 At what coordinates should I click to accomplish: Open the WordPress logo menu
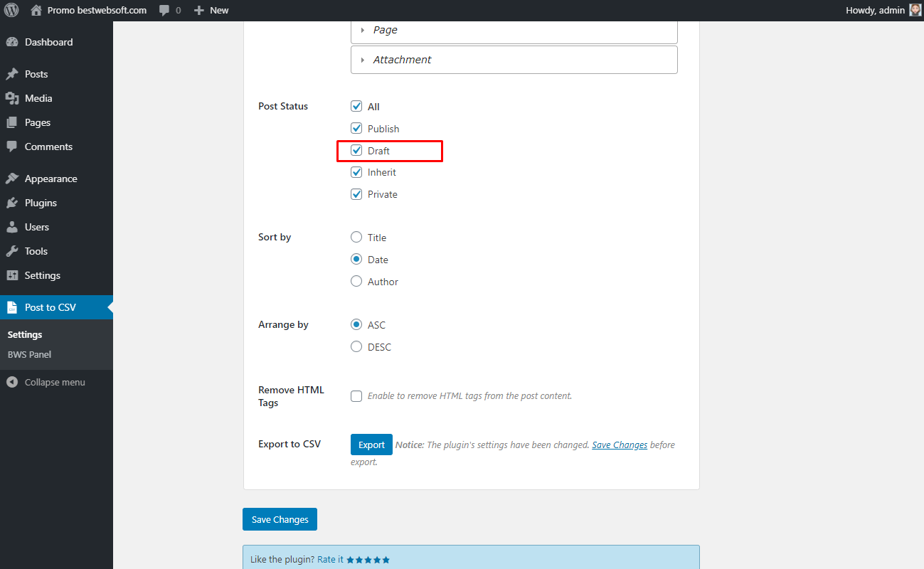click(11, 10)
